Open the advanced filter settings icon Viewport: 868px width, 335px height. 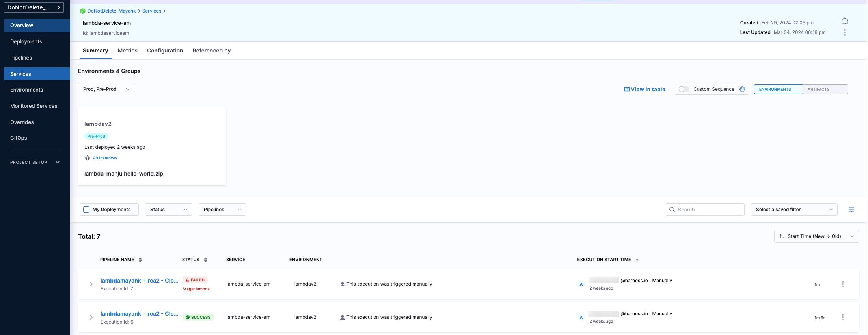[851, 210]
